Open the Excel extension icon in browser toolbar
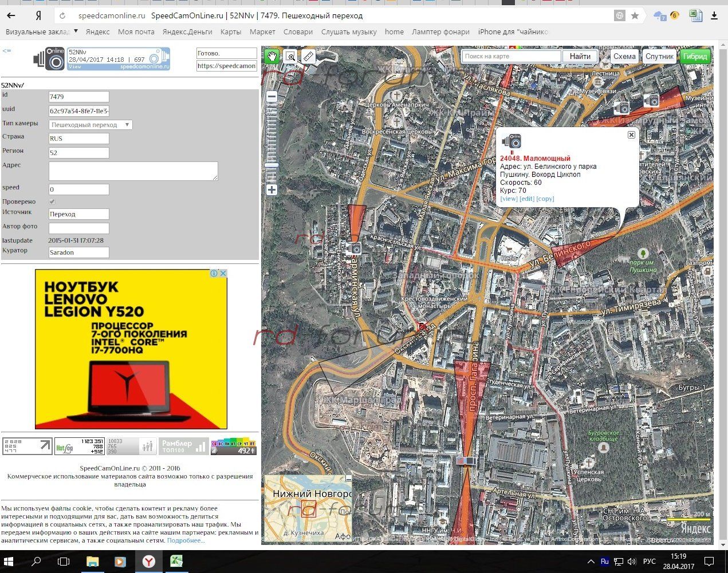 (695, 15)
